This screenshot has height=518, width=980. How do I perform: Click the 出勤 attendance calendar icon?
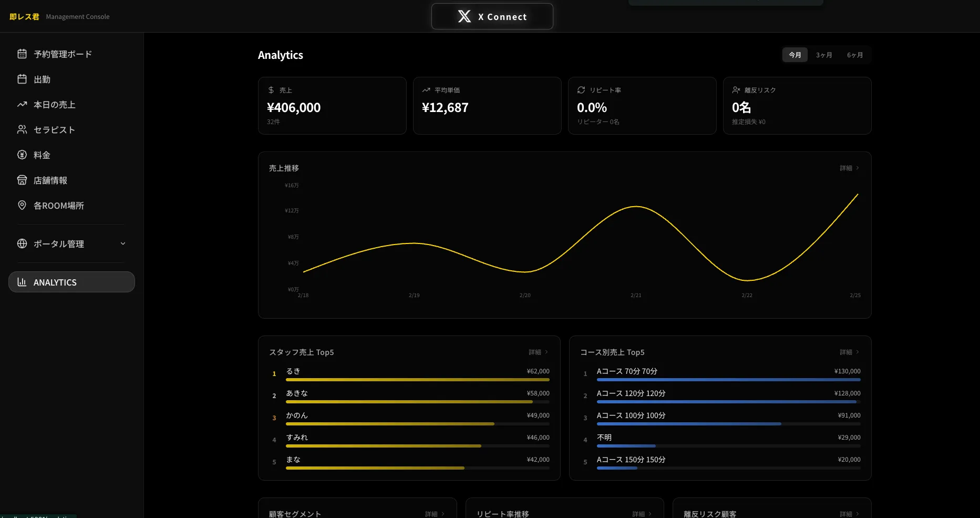22,79
